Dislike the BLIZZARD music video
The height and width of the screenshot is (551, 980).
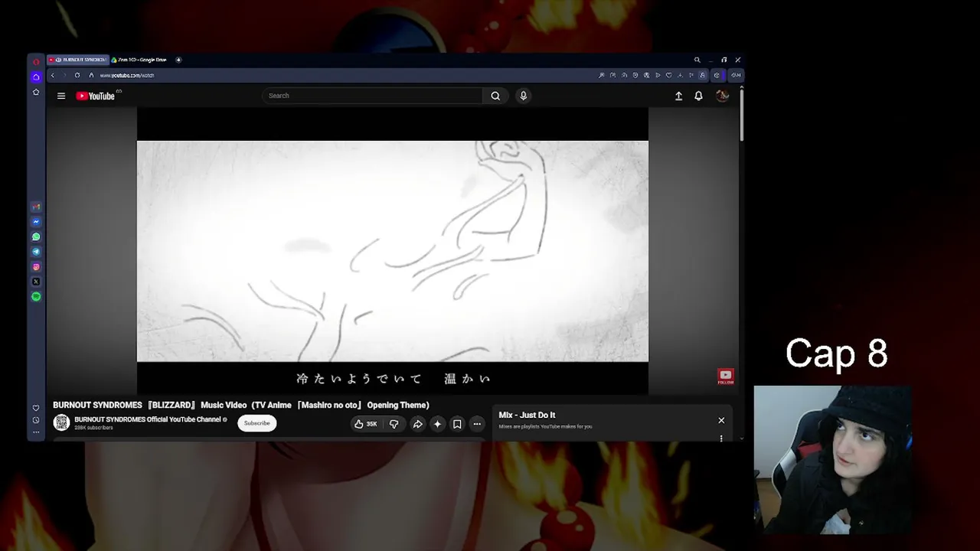394,423
